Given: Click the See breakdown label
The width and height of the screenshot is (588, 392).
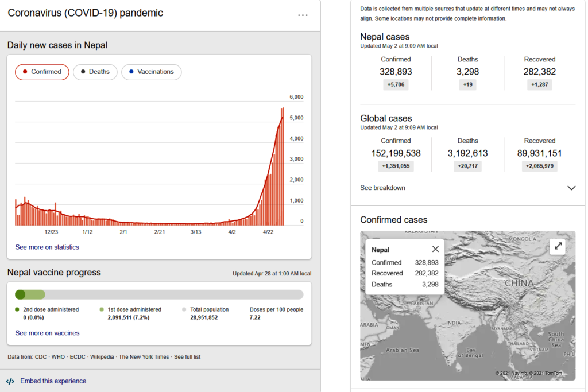Looking at the screenshot, I should click(382, 188).
